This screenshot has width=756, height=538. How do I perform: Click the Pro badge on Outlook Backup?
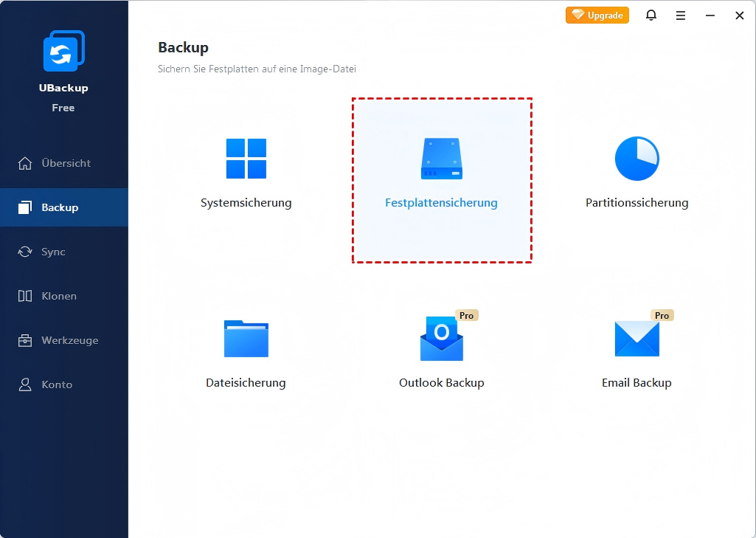click(466, 315)
